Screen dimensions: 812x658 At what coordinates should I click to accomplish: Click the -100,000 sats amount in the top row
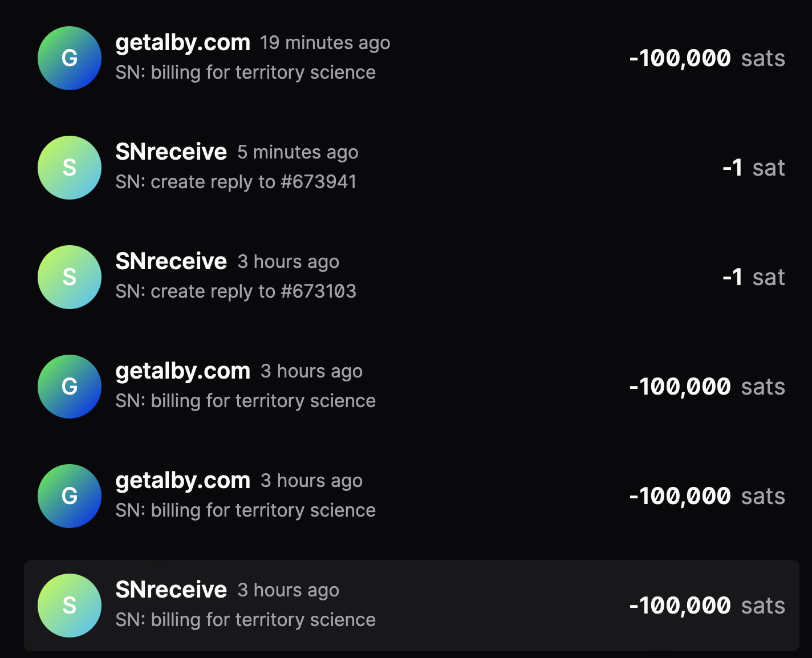(707, 58)
